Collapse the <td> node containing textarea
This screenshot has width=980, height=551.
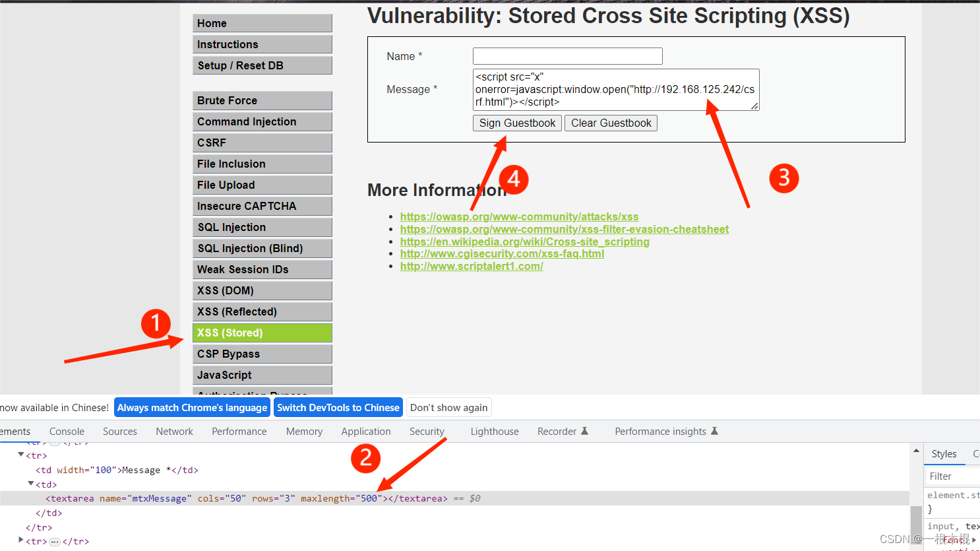point(31,484)
